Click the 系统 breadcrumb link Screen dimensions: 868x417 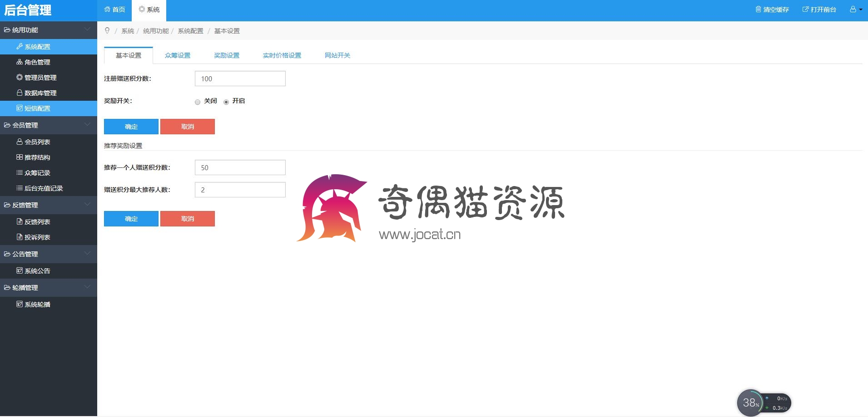128,31
